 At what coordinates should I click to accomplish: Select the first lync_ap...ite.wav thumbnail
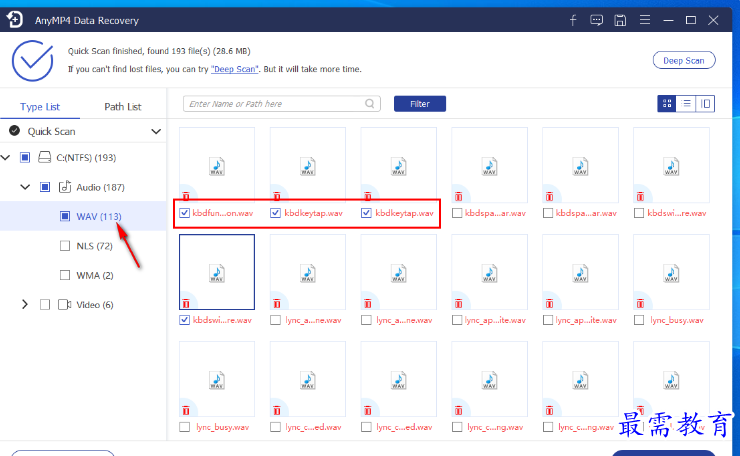tap(489, 272)
